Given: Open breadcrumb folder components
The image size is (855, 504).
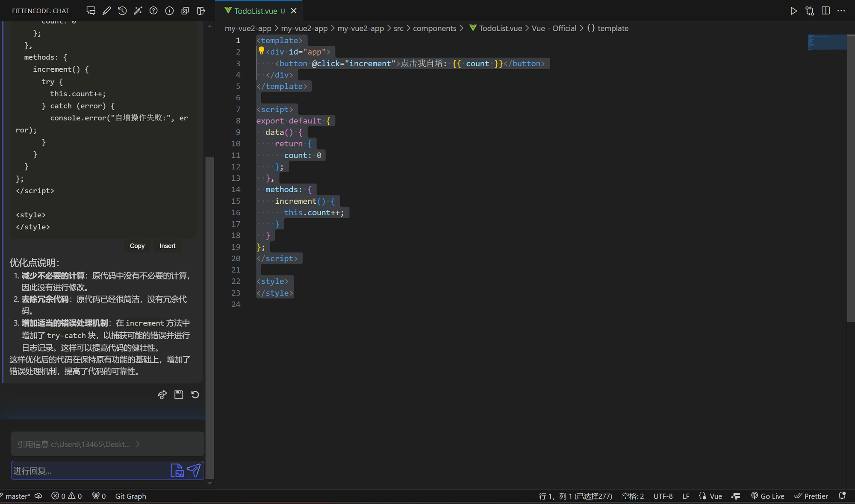Looking at the screenshot, I should 434,28.
